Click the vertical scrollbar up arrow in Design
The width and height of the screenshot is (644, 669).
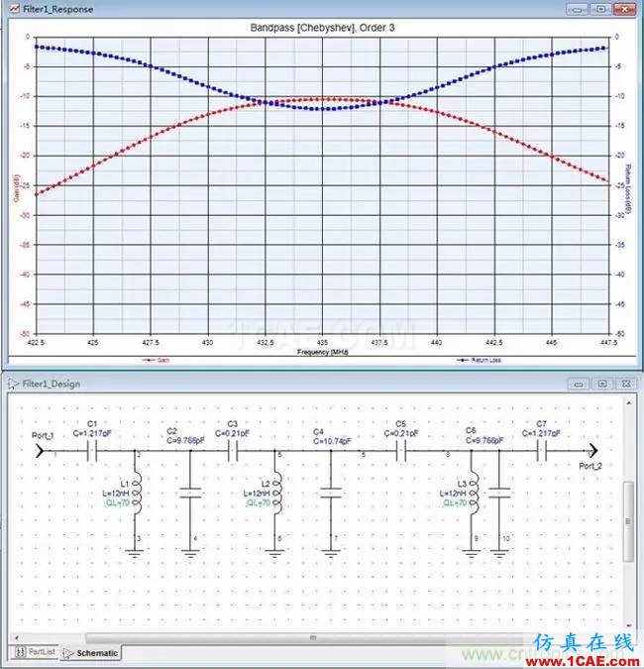tap(629, 402)
